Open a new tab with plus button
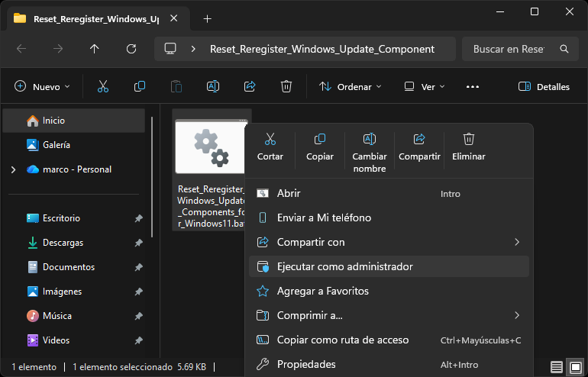The image size is (588, 377). [207, 19]
